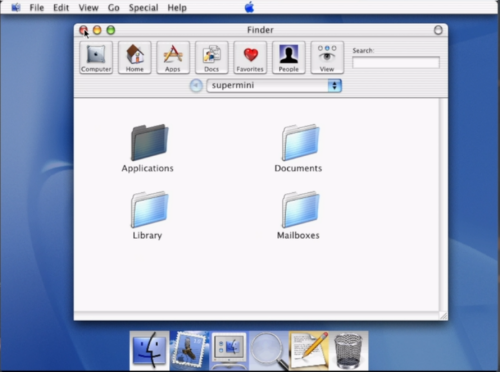Open Docs toolbar shortcut
Image resolution: width=500 pixels, height=372 pixels.
click(x=212, y=57)
